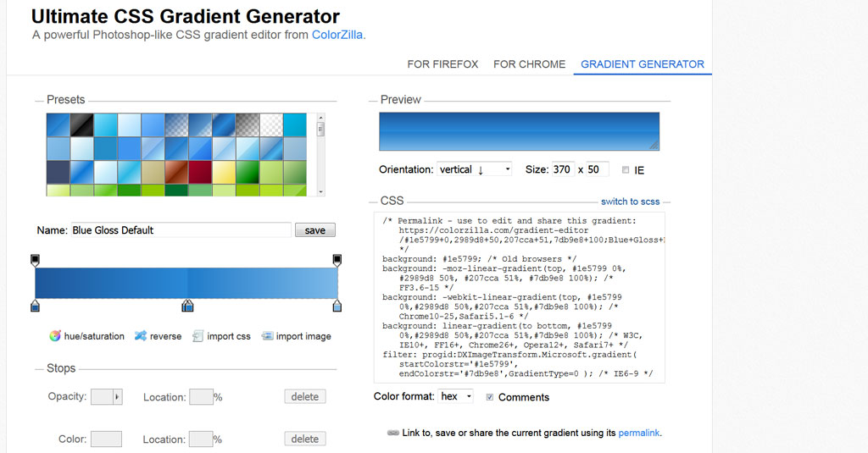Viewport: 868px width, 453px height.
Task: Click the gradient Name text field
Action: click(180, 230)
